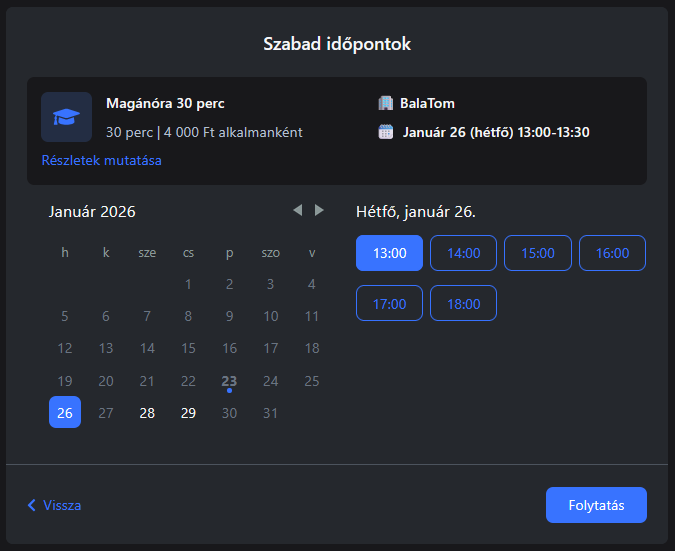
Task: Select the 13:00 time slot
Action: click(389, 253)
